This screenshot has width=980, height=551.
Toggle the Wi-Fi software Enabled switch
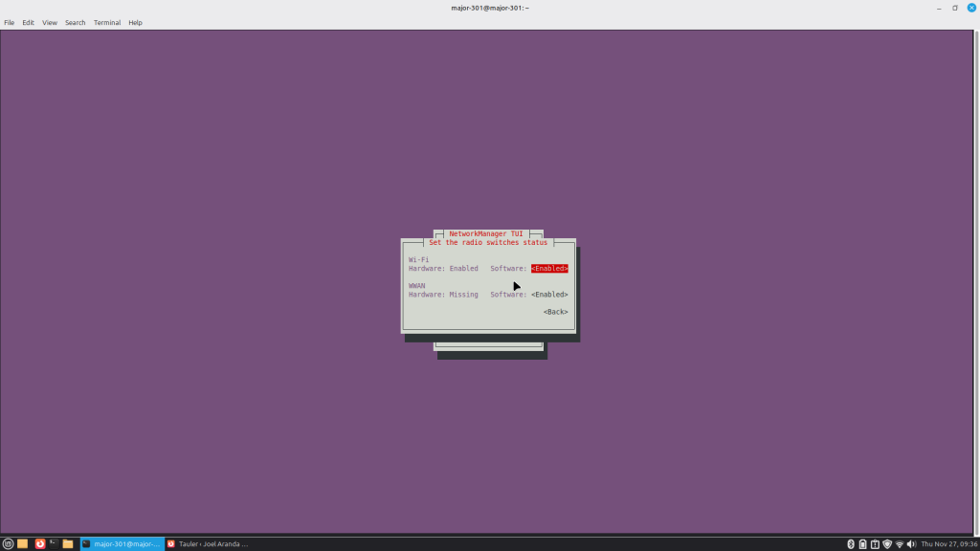point(549,269)
